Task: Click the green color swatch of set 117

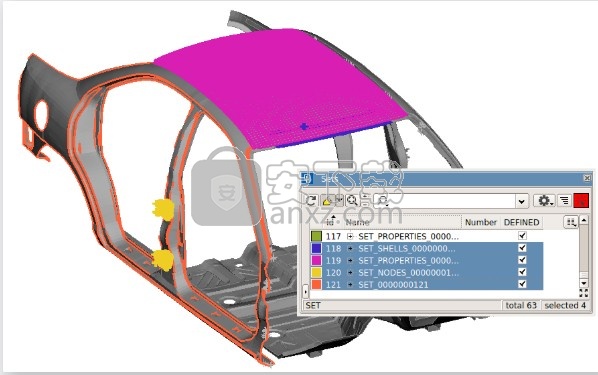Action: pos(316,236)
